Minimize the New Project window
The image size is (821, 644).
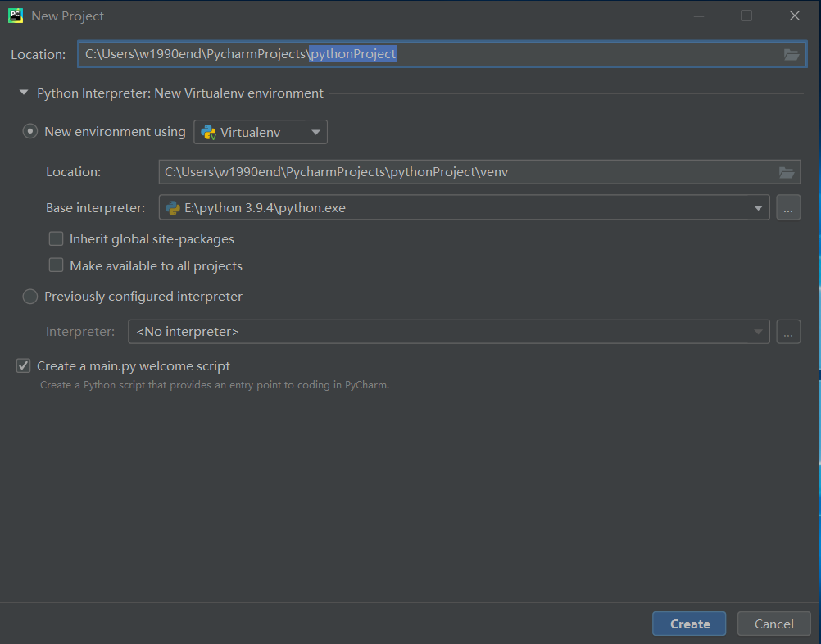(x=698, y=16)
